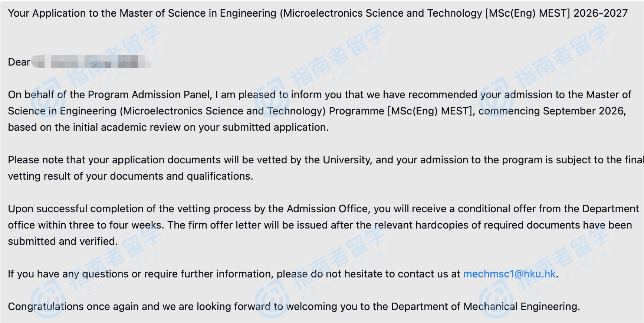The image size is (644, 323).
Task: Open the mechmsc1@hku.hk email link
Action: click(509, 274)
